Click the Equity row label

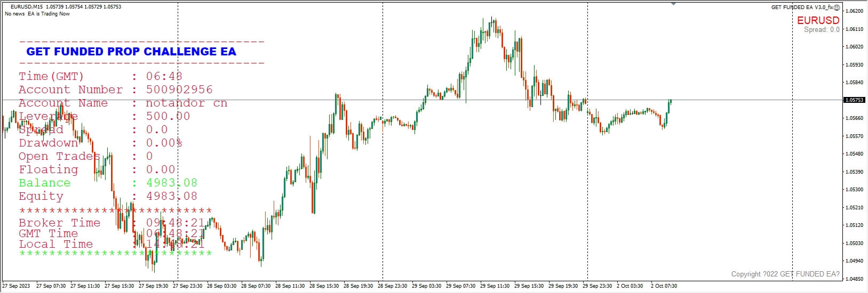click(x=41, y=196)
